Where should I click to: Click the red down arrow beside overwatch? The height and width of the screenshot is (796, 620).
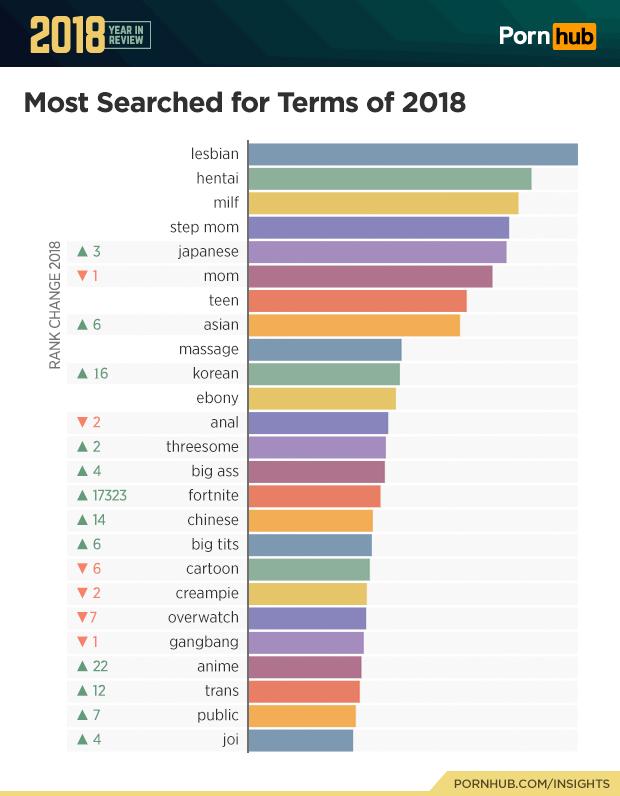pyautogui.click(x=82, y=617)
